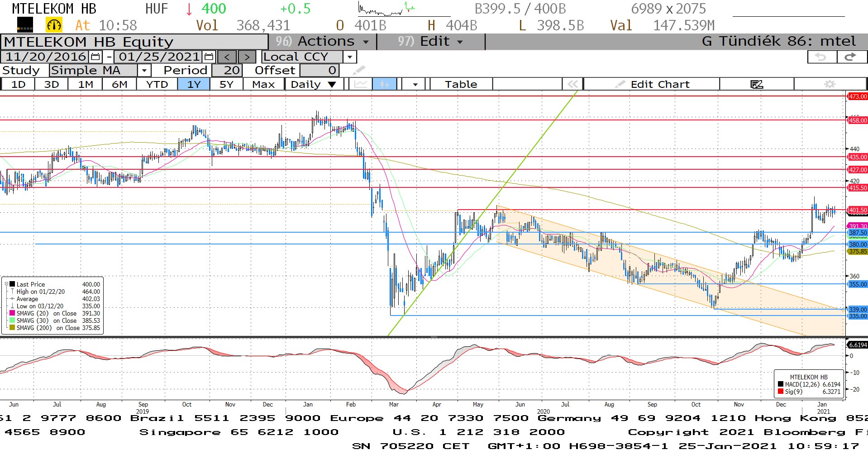Select the Max range tab
Screen dimensions: 868x464
(263, 84)
